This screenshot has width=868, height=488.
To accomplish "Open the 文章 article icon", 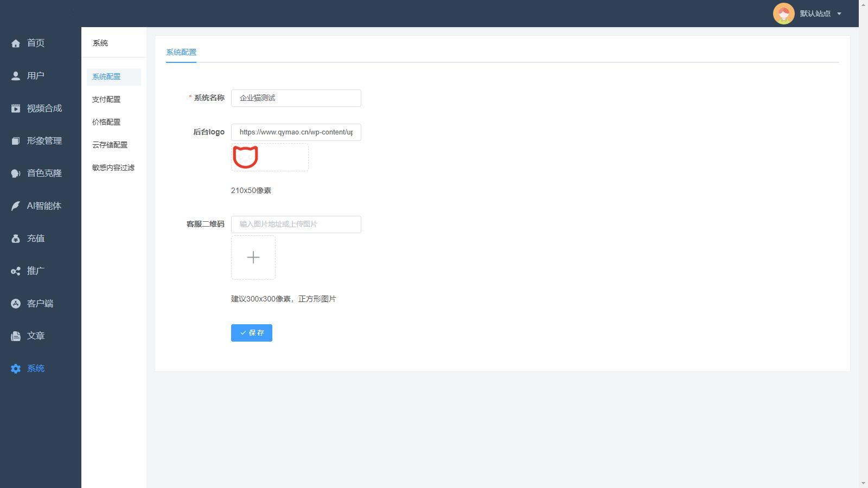I will [x=15, y=336].
